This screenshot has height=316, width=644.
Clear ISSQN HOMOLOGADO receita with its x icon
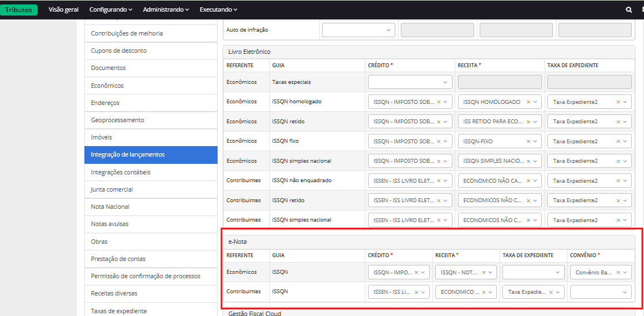click(528, 102)
